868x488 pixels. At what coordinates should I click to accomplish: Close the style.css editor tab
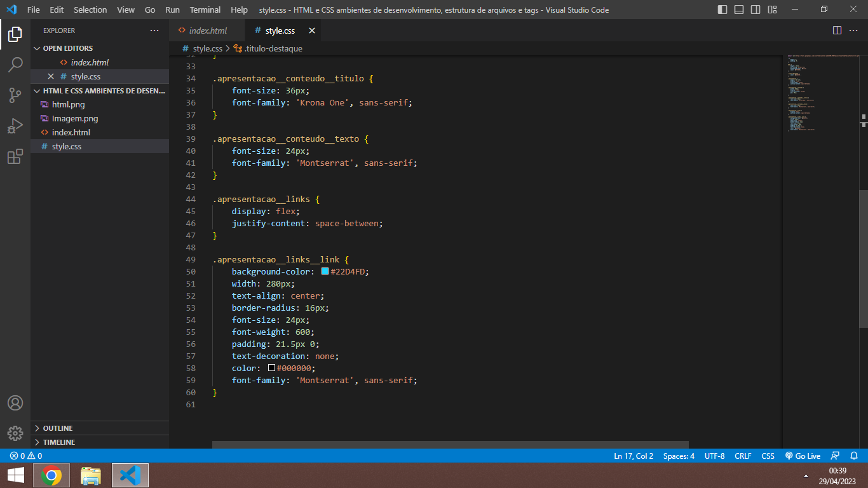point(312,30)
